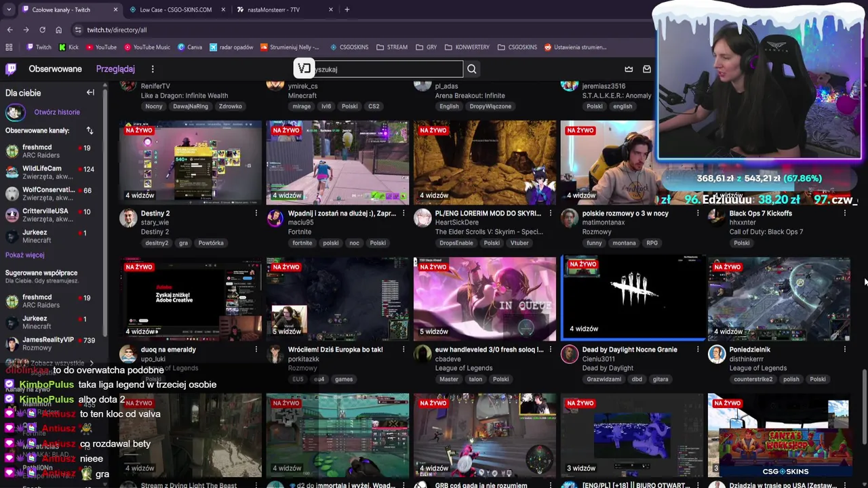Image resolution: width=868 pixels, height=488 pixels.
Task: Open Obserwowane navigation item
Action: tap(55, 69)
